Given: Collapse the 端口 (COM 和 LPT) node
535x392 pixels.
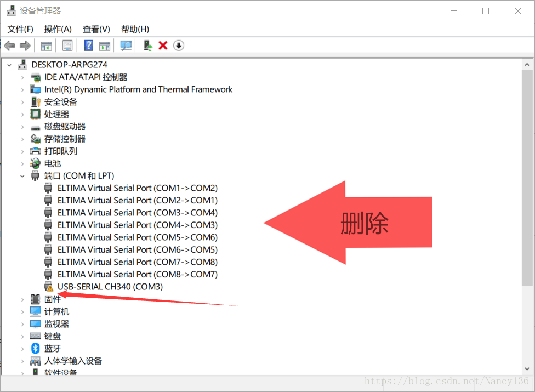Looking at the screenshot, I should pos(22,176).
